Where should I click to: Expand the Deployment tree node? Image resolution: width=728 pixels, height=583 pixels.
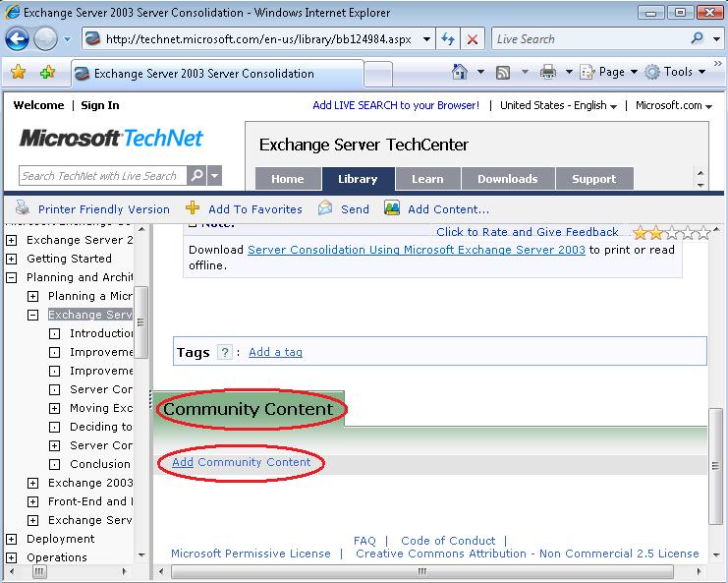(x=12, y=539)
